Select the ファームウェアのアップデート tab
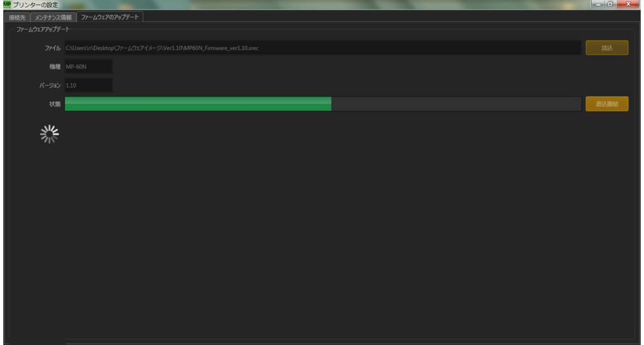 (x=109, y=17)
